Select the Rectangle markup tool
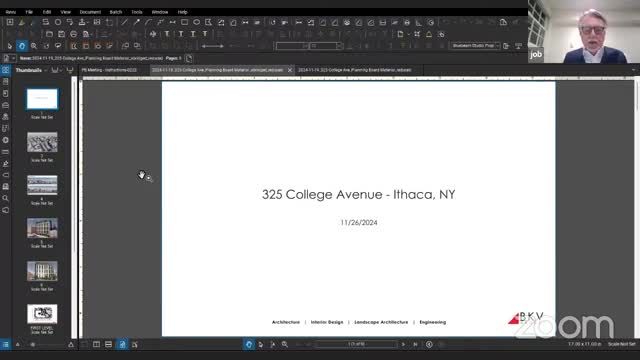The height and width of the screenshot is (360, 640). point(184,22)
